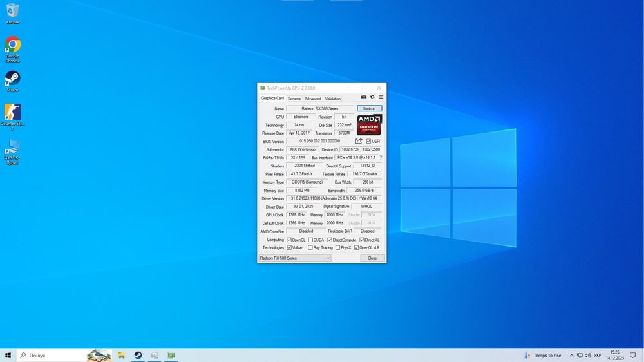Viewport: 644px width, 362px height.
Task: Click the Close button in GPU-Z
Action: 372,258
